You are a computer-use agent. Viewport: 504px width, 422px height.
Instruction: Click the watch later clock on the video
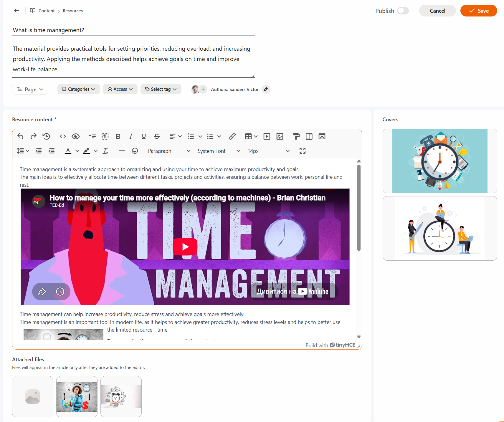click(60, 292)
